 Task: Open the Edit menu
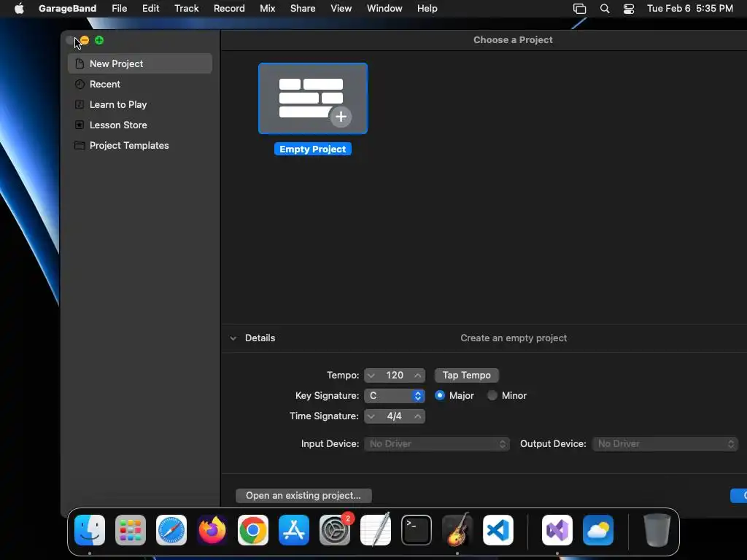pos(150,9)
